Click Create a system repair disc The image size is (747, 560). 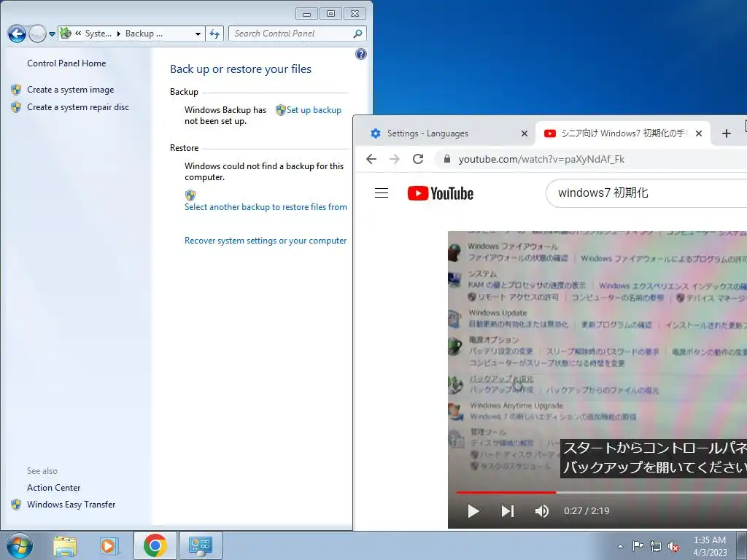(78, 107)
